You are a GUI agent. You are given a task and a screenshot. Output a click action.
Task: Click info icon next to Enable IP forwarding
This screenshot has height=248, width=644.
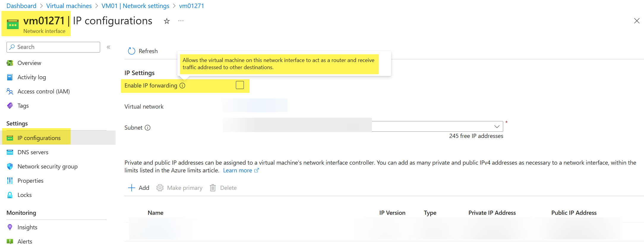pos(182,86)
